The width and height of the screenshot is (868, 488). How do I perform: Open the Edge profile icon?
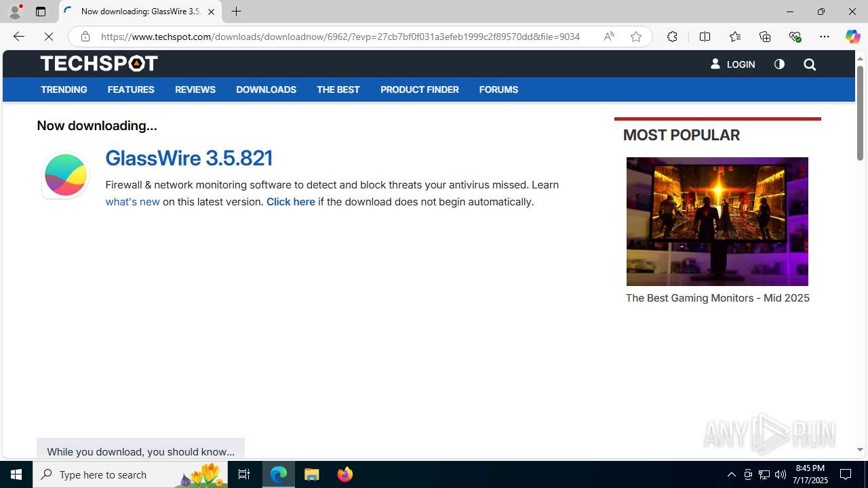tap(15, 12)
